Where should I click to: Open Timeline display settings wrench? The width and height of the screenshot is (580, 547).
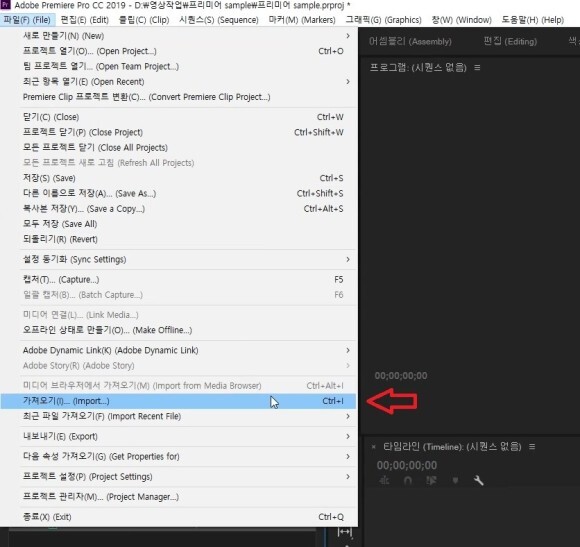click(479, 480)
